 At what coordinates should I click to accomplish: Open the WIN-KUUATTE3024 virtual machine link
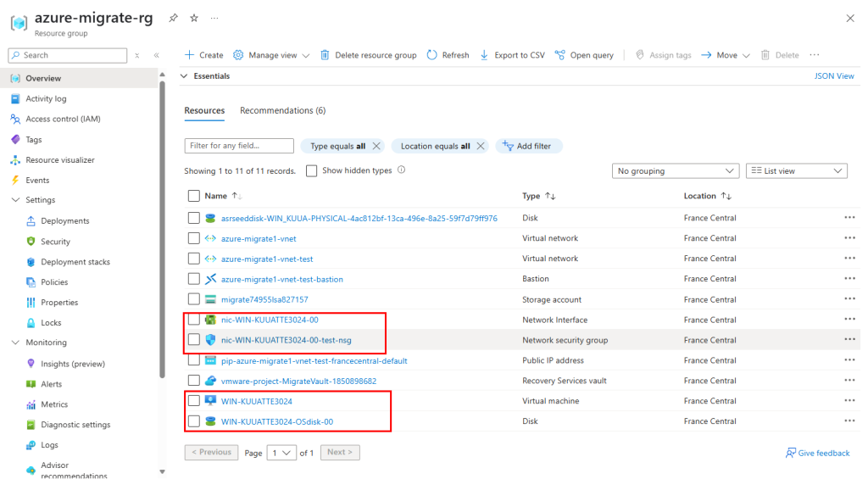(257, 401)
